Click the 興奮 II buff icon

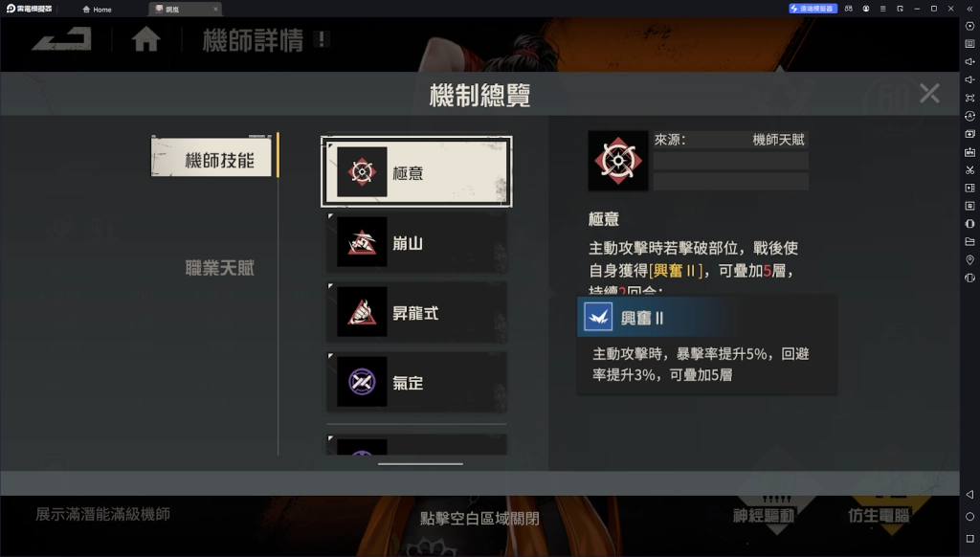597,317
